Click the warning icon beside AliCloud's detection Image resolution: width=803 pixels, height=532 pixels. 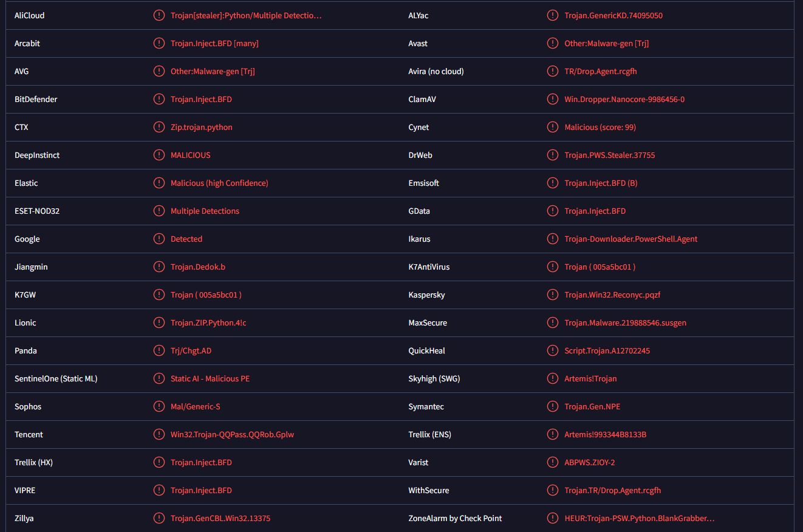159,15
